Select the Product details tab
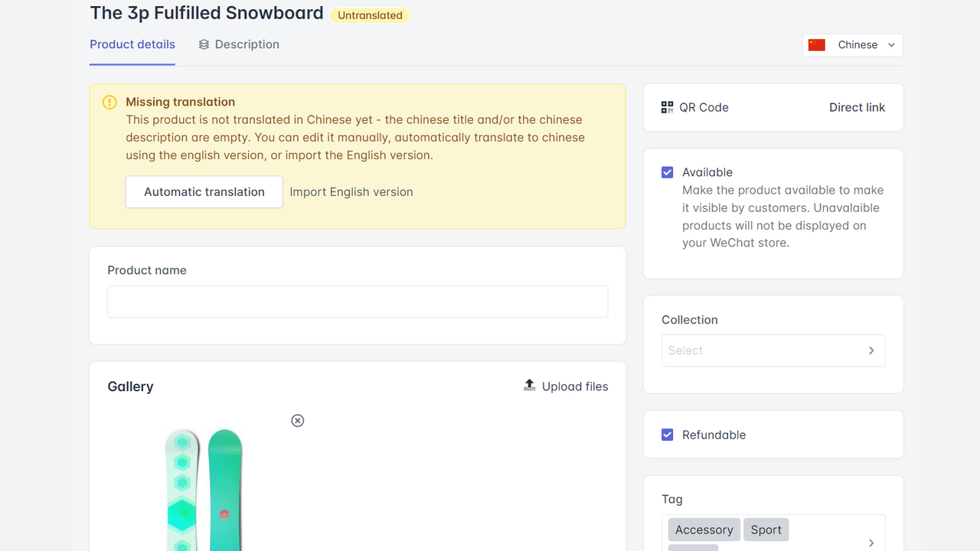Screen dimensions: 980x551 point(132,44)
